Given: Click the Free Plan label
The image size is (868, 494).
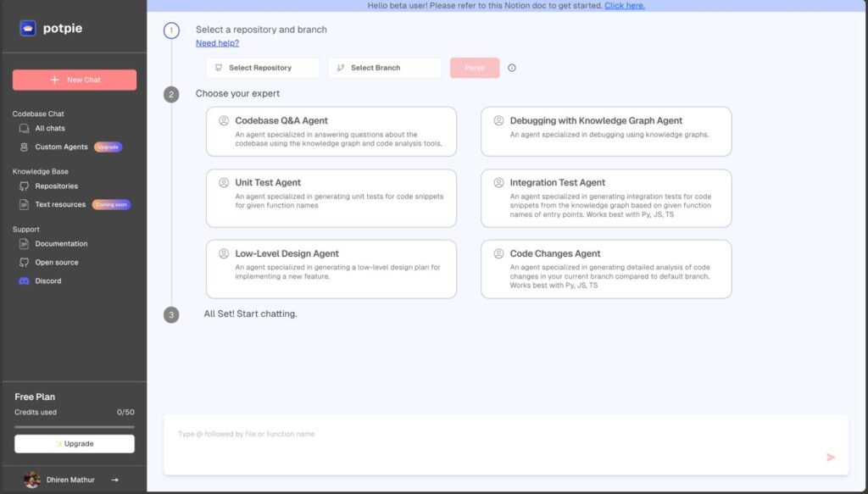Looking at the screenshot, I should click(x=35, y=397).
